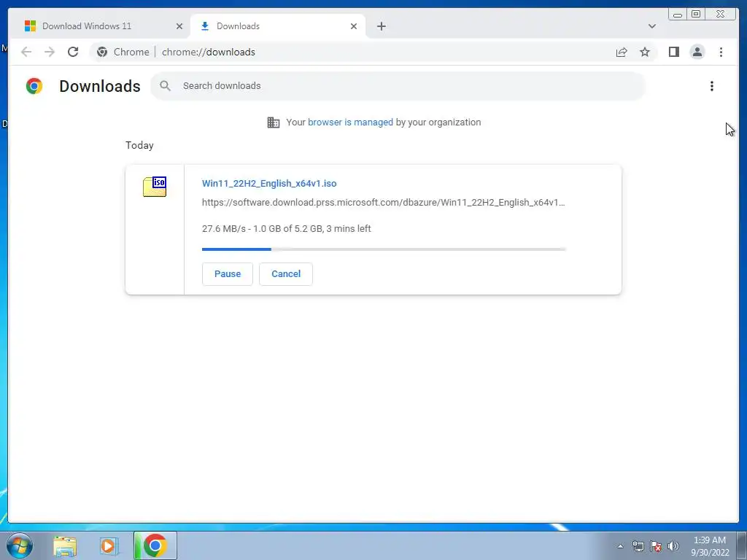Minimize the Chrome window
Screen dimensions: 747x560
click(x=678, y=15)
